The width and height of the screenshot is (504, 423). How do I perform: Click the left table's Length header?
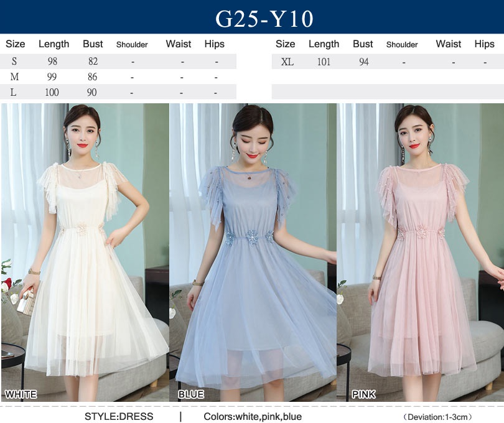(x=54, y=44)
